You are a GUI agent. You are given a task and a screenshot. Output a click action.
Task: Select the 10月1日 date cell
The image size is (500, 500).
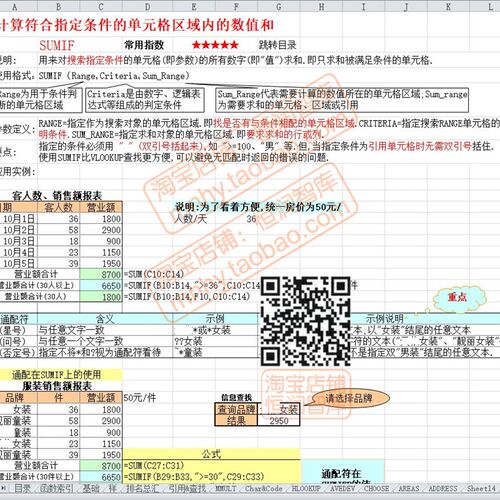[18, 219]
